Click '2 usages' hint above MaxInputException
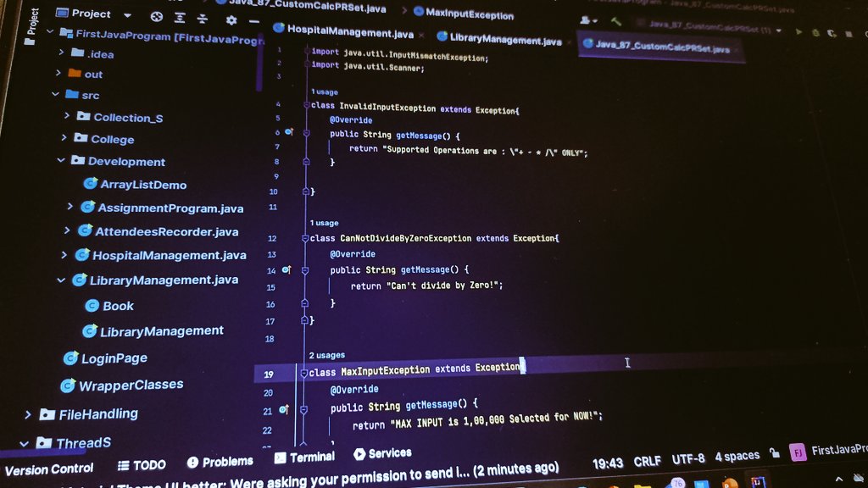 coord(326,355)
